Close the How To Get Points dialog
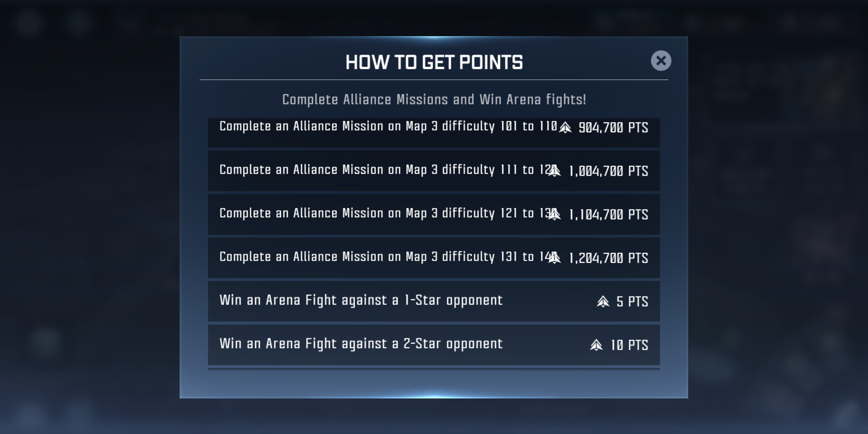 pos(661,61)
